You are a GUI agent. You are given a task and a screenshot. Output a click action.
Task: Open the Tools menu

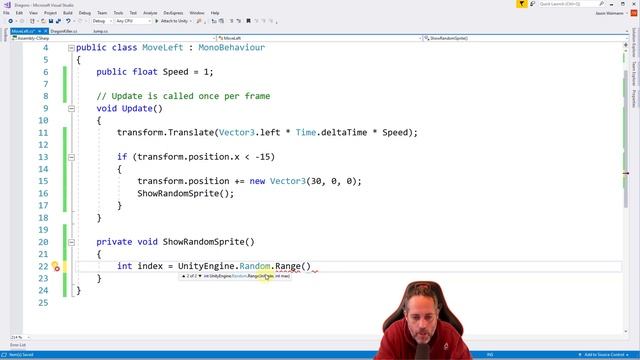pyautogui.click(x=118, y=13)
